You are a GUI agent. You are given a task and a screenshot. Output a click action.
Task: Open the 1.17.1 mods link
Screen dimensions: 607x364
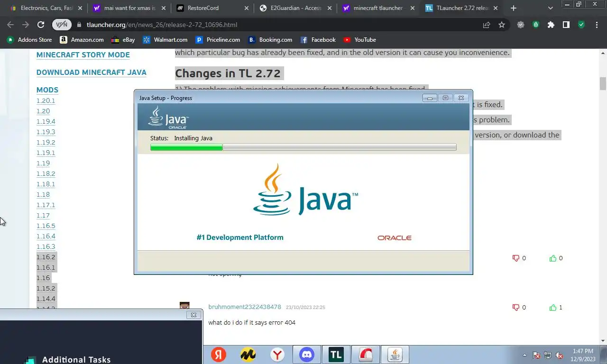[x=46, y=205]
